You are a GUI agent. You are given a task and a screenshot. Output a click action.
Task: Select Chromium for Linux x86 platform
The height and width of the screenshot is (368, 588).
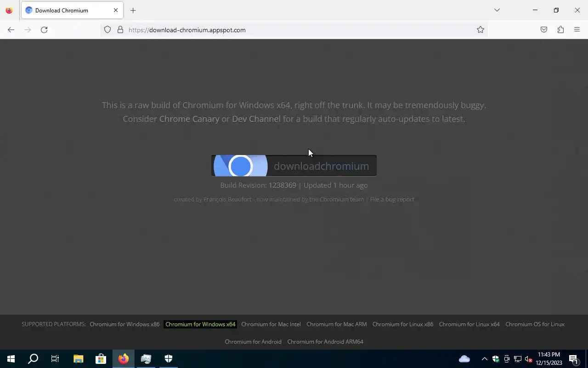coord(403,324)
